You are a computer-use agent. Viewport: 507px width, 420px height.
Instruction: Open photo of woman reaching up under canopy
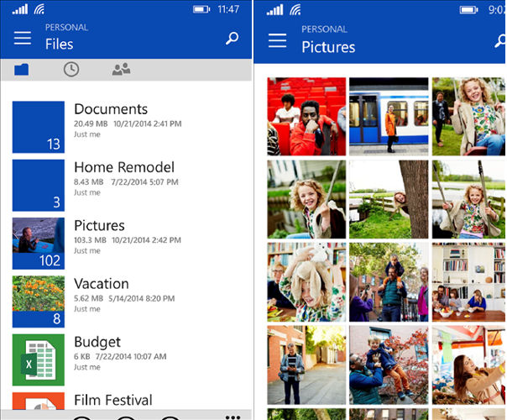pyautogui.click(x=469, y=365)
